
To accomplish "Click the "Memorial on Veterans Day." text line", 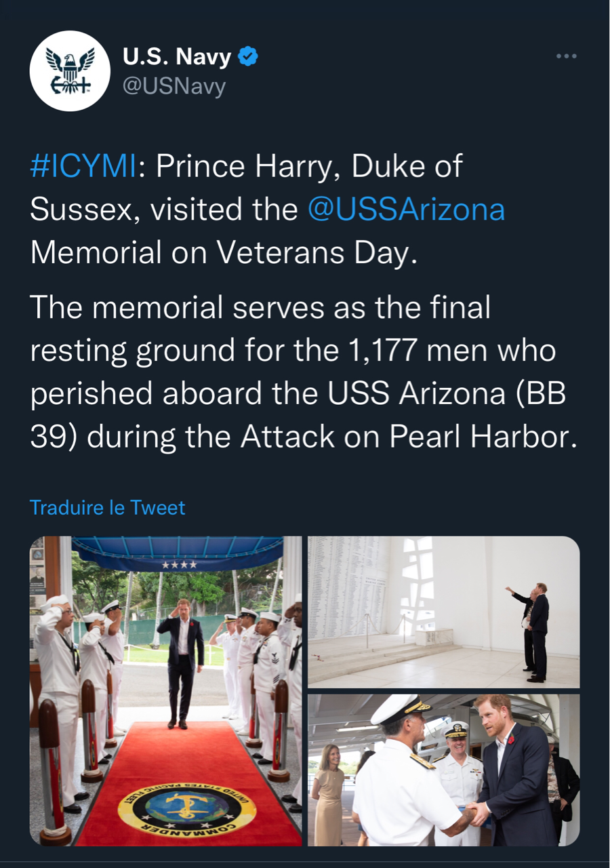I will coord(221,252).
